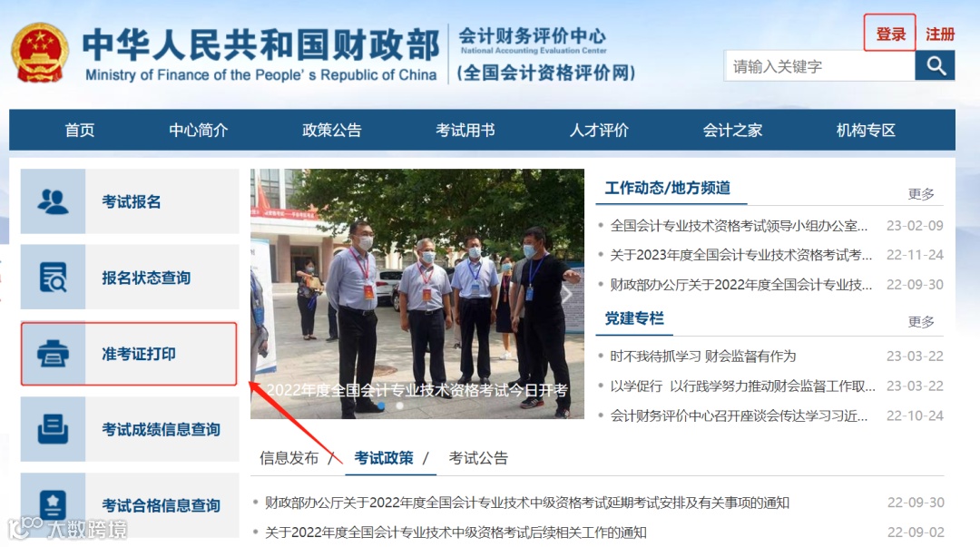Click the search magnifier icon button

coord(935,65)
